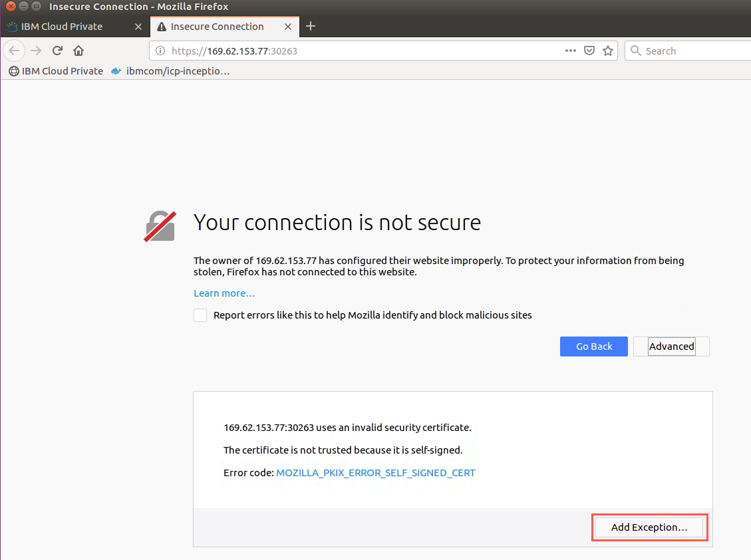Click the forward navigation arrow
The image size is (751, 560).
pyautogui.click(x=36, y=51)
